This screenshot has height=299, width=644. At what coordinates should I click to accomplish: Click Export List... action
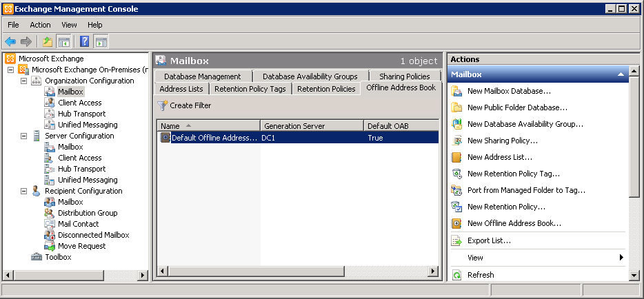[x=489, y=240]
